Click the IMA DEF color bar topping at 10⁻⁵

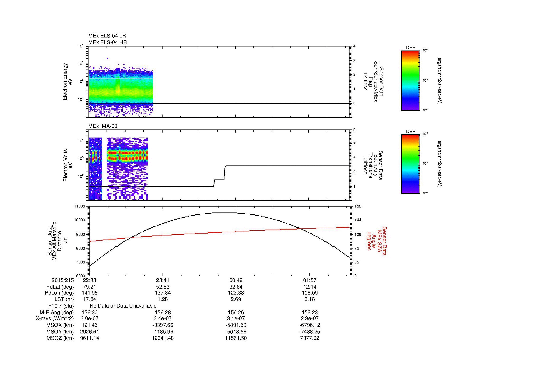coord(410,164)
